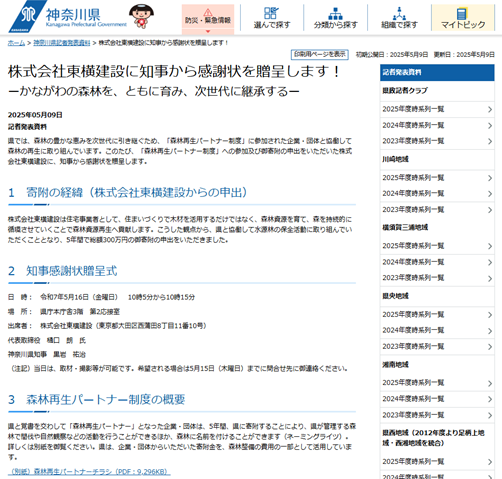This screenshot has width=502, height=479.
Task: Select the 県央地域 section heading
Action: tap(395, 296)
